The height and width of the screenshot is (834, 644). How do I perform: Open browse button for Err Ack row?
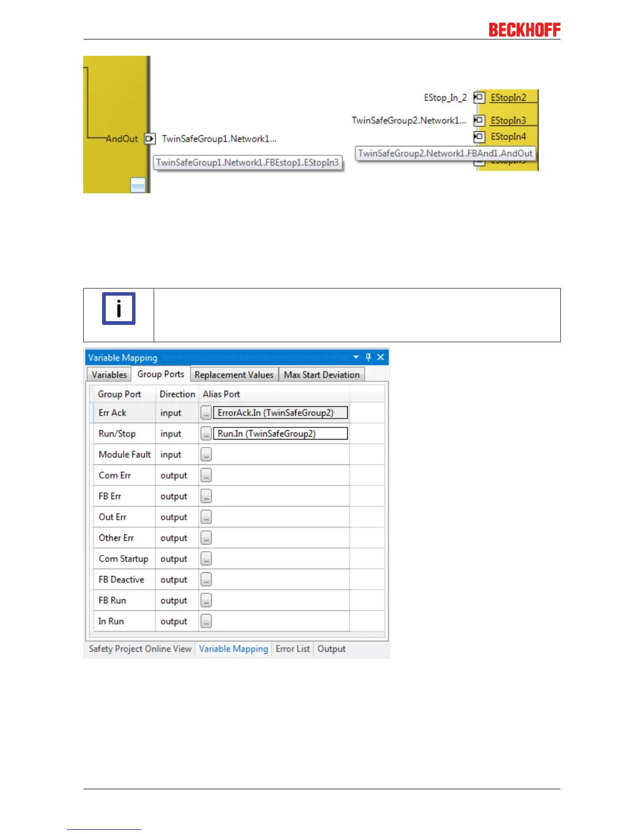pos(206,413)
